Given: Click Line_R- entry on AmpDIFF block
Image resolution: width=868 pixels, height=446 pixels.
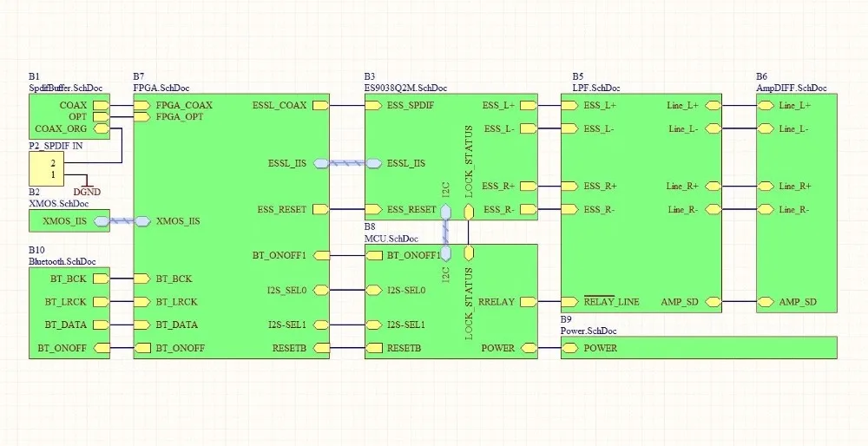Looking at the screenshot, I should pyautogui.click(x=766, y=209).
